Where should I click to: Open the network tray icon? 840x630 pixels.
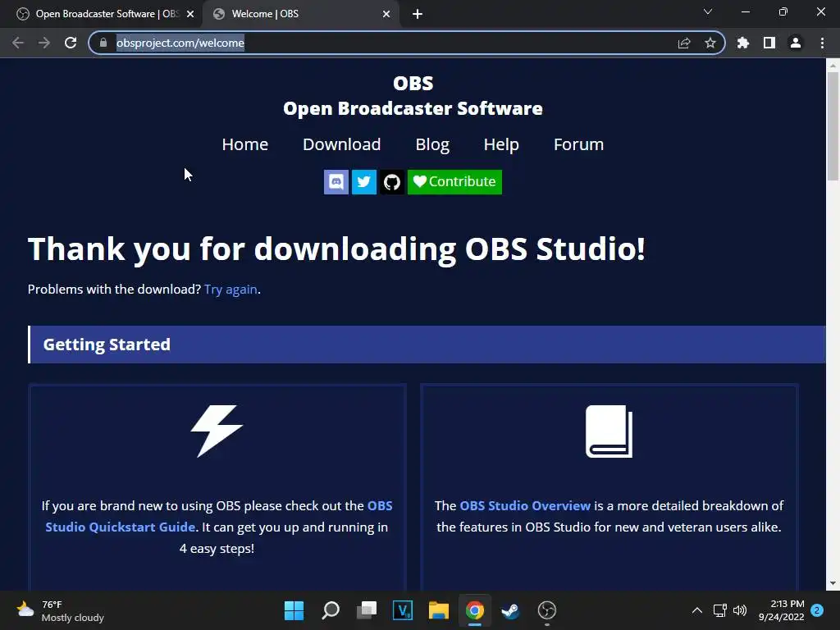click(719, 610)
